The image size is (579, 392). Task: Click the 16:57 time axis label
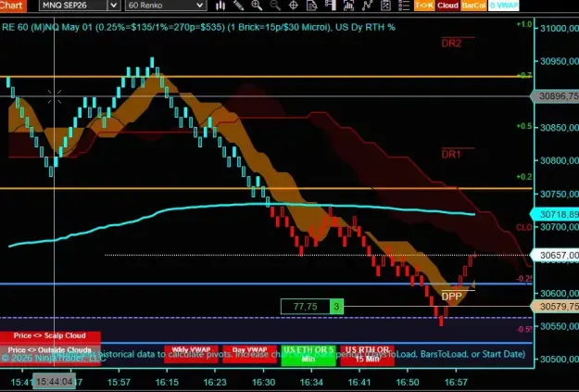tap(456, 382)
